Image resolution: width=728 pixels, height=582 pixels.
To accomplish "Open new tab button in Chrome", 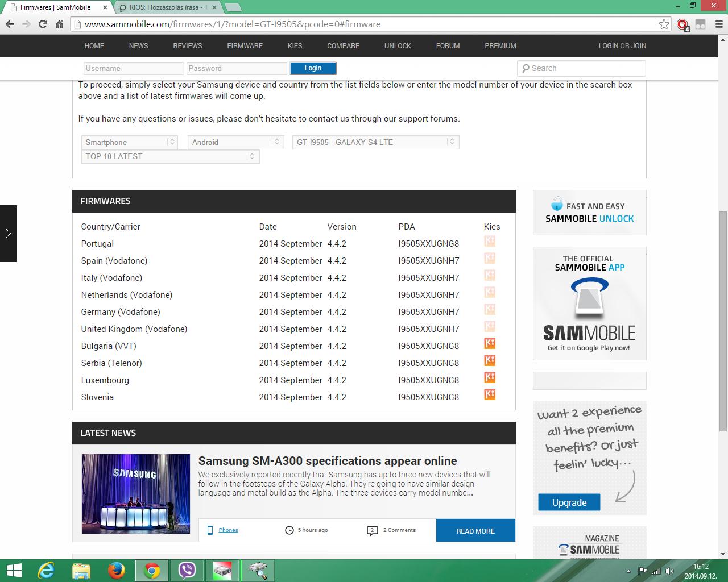I will pos(233,7).
